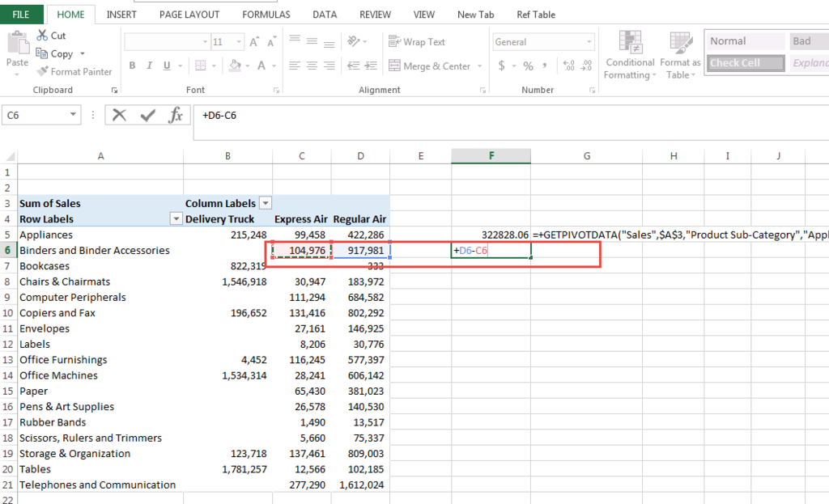The image size is (829, 504).
Task: Switch to the REVIEW tab
Action: (x=376, y=15)
